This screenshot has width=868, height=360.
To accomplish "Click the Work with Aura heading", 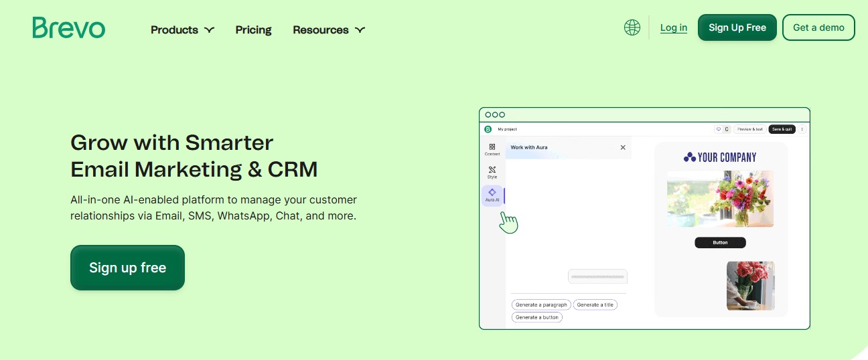I will [529, 147].
